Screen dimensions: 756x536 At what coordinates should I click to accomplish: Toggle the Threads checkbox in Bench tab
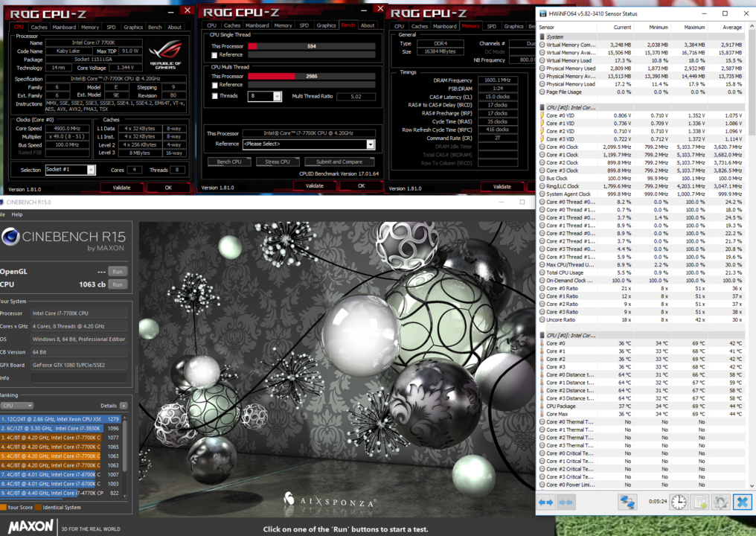click(x=214, y=96)
